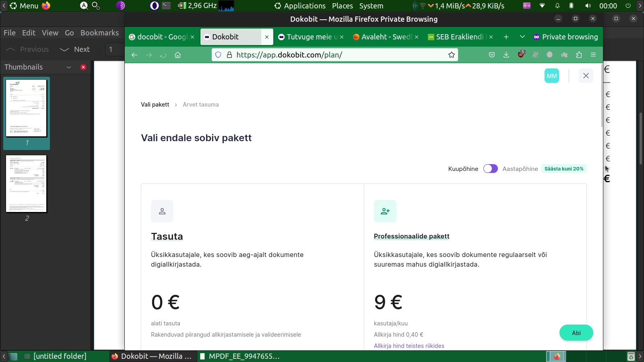This screenshot has width=644, height=362.
Task: Toggle between Kuupõhine and Aastapõhine billing
Action: point(491,169)
